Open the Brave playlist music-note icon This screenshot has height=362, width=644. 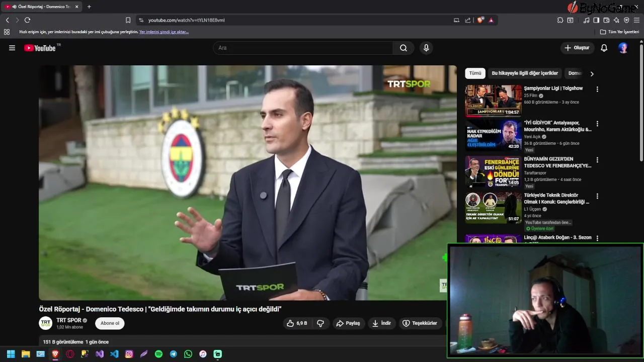click(x=586, y=20)
